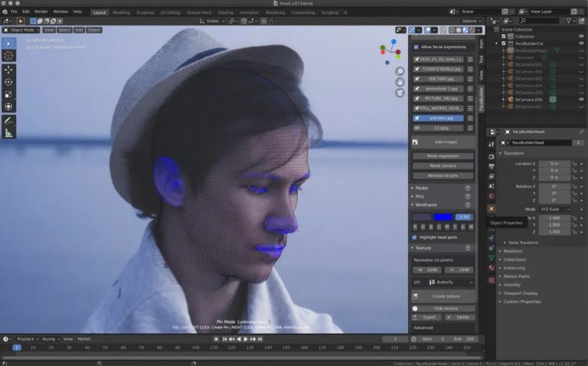588x366 pixels.
Task: Open the viewport Add menu
Action: coord(79,30)
